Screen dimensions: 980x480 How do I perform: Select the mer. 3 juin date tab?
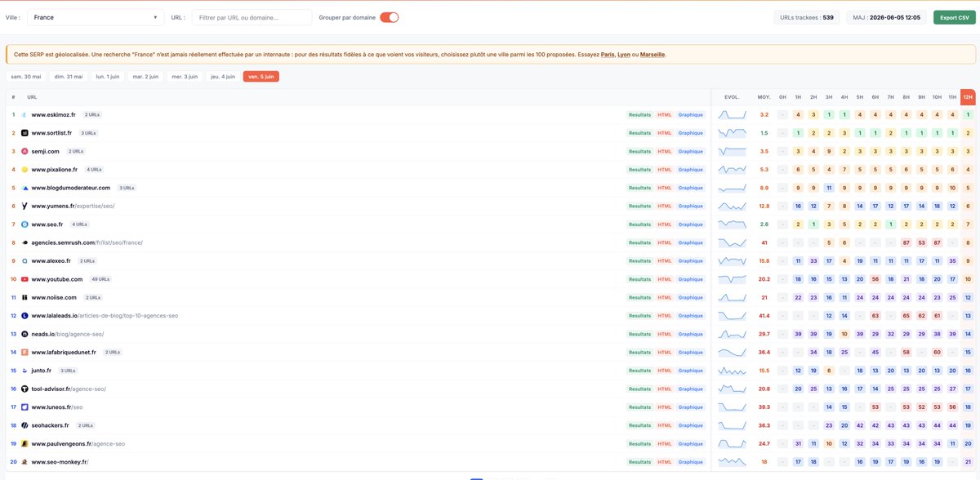[185, 77]
